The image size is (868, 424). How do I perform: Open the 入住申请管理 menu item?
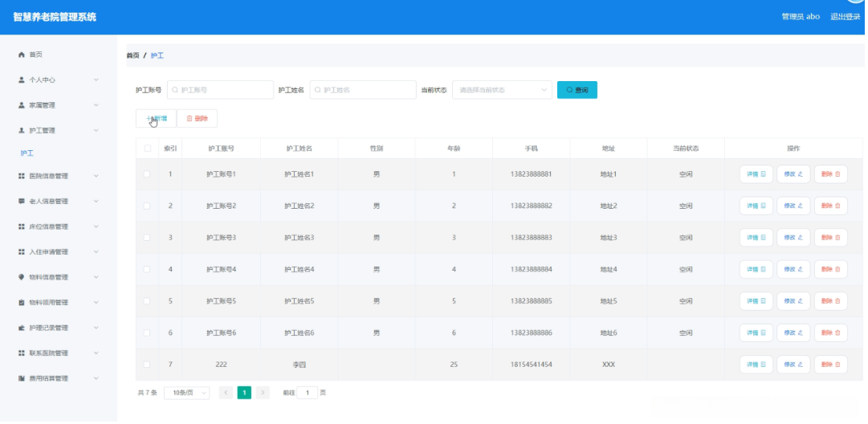coord(58,252)
